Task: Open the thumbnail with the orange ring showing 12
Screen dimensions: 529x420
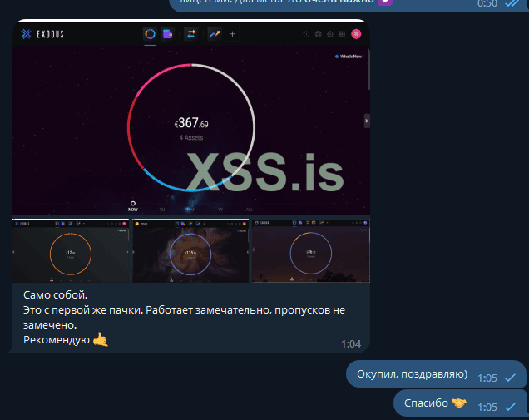Action: (71, 250)
